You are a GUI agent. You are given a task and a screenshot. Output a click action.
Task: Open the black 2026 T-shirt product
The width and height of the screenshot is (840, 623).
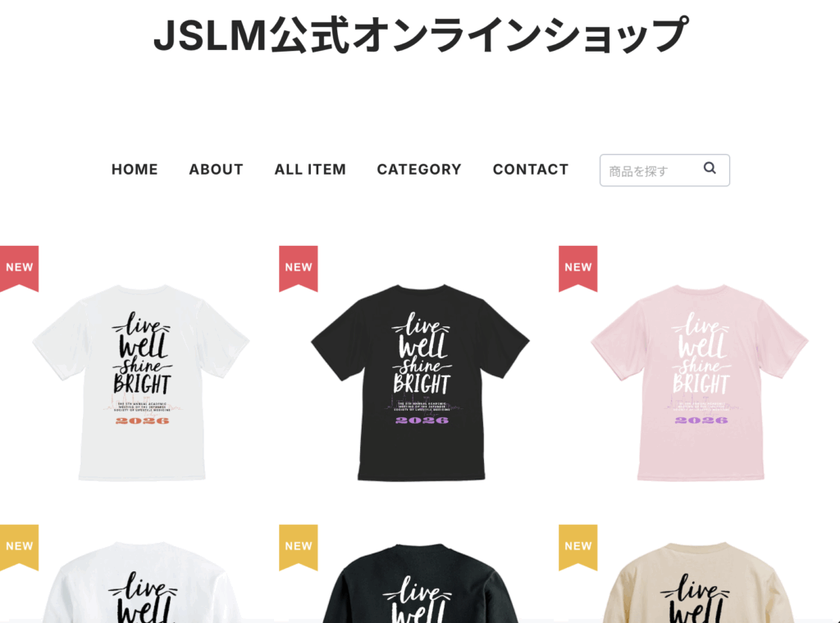coord(421,383)
